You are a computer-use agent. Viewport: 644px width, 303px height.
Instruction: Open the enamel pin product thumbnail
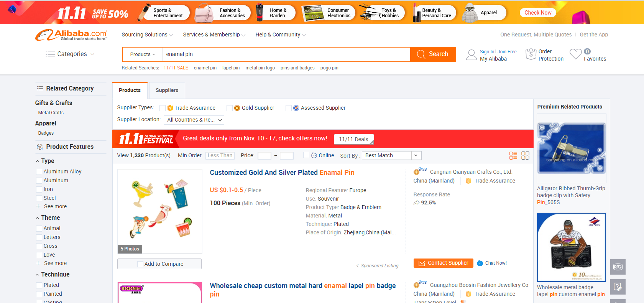point(160,211)
